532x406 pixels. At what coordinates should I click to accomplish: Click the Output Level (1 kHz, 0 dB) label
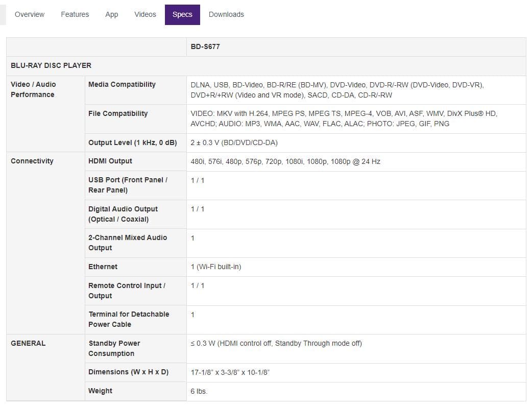click(133, 142)
